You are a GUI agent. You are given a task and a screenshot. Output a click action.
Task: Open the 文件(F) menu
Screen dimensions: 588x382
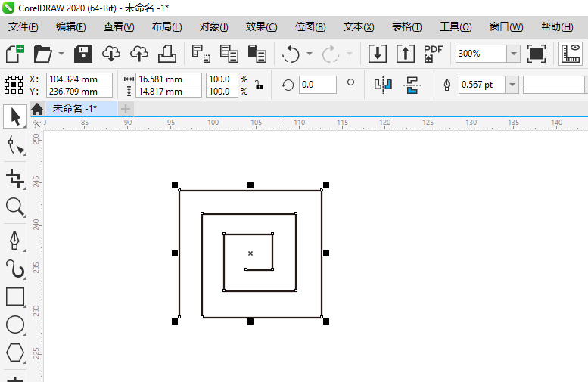tap(23, 27)
